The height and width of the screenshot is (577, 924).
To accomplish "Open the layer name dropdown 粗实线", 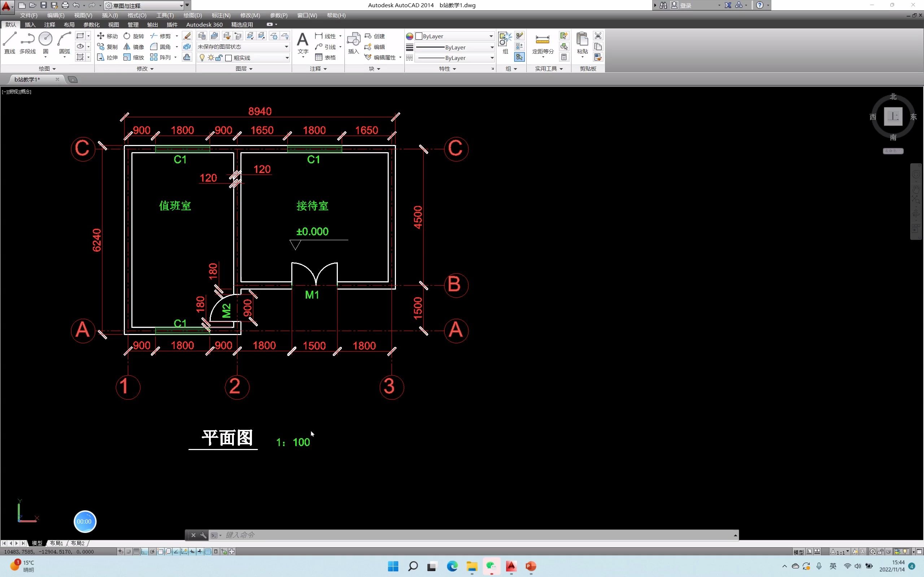I will [287, 58].
